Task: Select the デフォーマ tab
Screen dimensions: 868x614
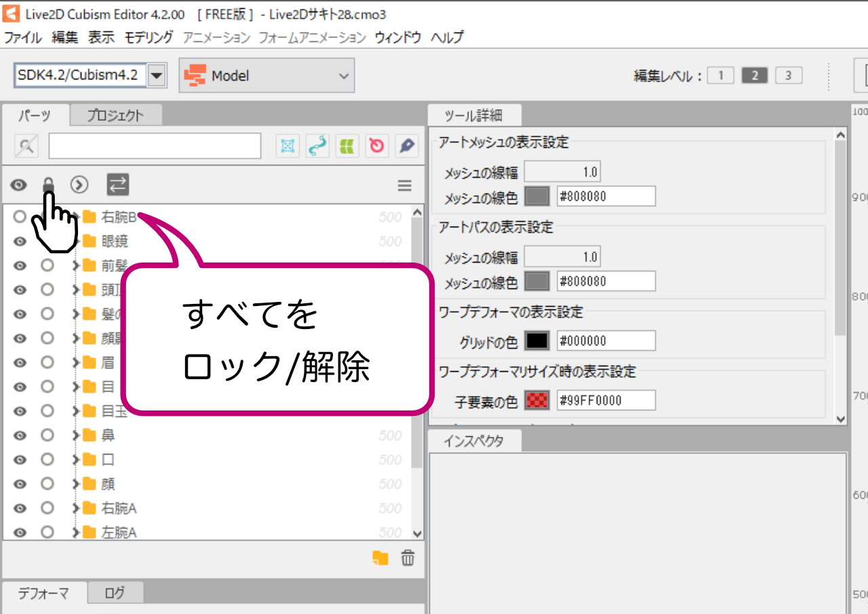Action: [x=43, y=594]
